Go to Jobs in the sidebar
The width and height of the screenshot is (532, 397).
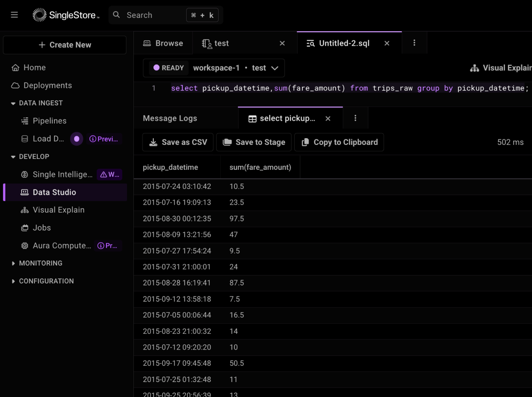click(x=42, y=228)
